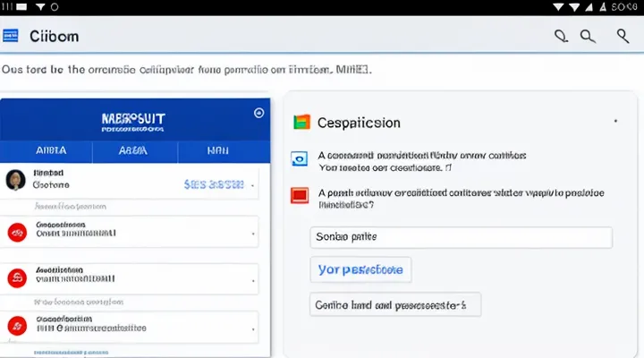This screenshot has width=644, height=358.
Task: Expand the third red-icon list row arrow
Action: click(252, 324)
